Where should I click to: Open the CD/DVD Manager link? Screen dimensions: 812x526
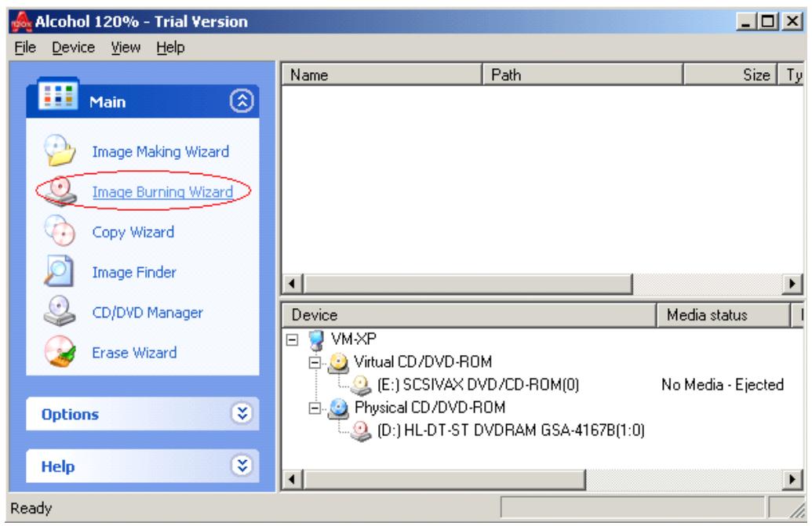click(x=147, y=313)
